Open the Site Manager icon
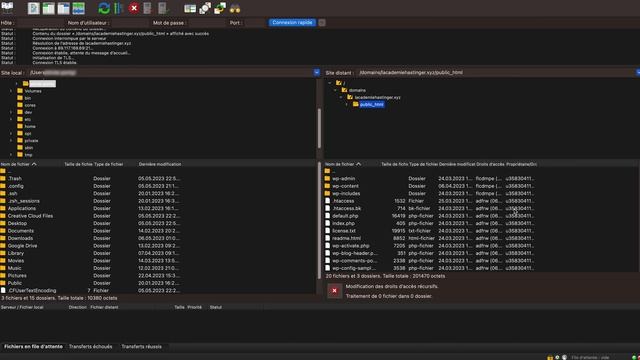The width and height of the screenshot is (640, 360). click(7, 7)
